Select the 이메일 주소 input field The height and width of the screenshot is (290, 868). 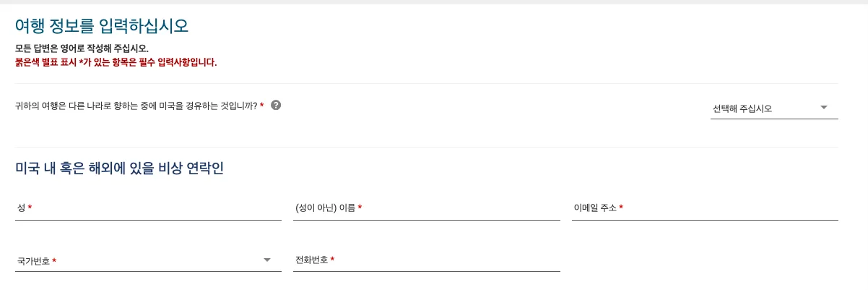(x=705, y=208)
